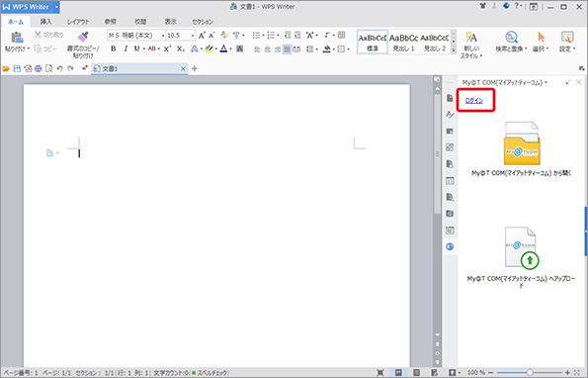Click the Copy (コピー) button
Image resolution: width=588 pixels, height=378 pixels.
45,48
